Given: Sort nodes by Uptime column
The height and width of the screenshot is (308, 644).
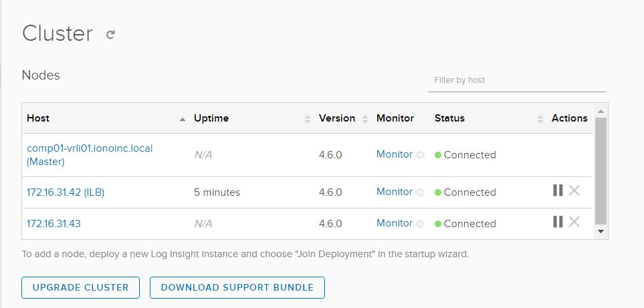Looking at the screenshot, I should tap(307, 119).
